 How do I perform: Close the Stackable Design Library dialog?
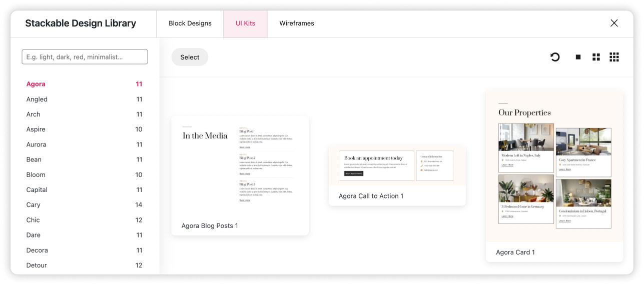(614, 23)
